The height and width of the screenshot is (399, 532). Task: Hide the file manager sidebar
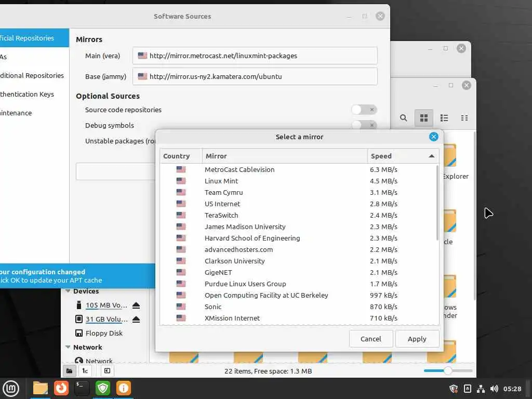click(107, 371)
